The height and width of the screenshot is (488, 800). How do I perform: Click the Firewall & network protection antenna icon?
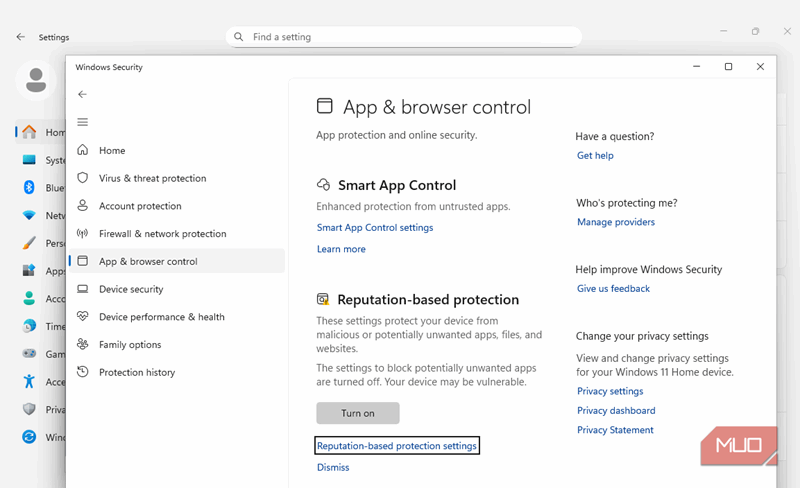coord(83,234)
